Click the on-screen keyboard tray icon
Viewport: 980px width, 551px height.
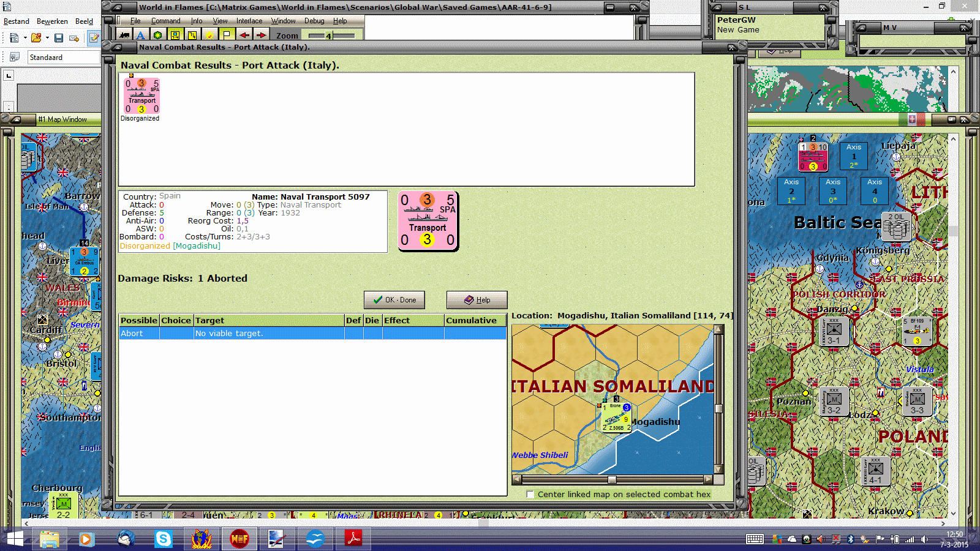click(755, 539)
